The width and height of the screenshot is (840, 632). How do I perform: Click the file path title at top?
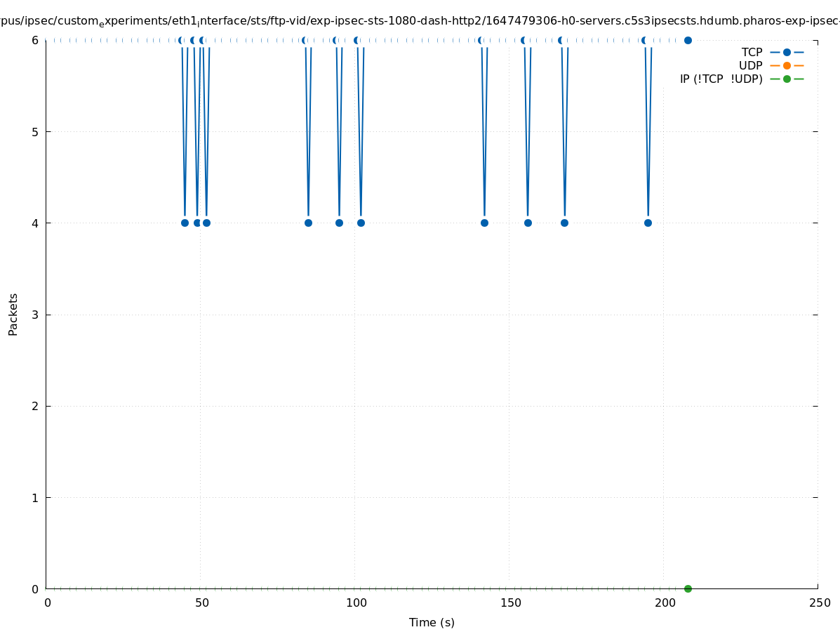(420, 22)
